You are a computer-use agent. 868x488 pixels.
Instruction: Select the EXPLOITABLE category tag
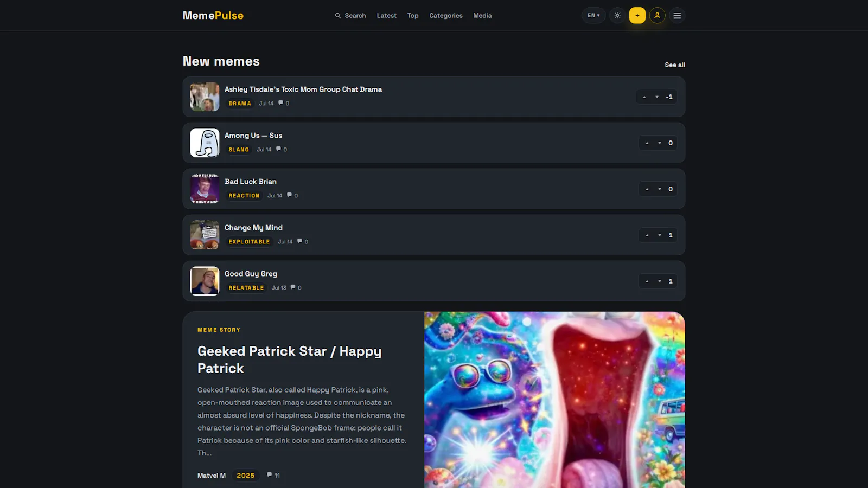point(249,242)
